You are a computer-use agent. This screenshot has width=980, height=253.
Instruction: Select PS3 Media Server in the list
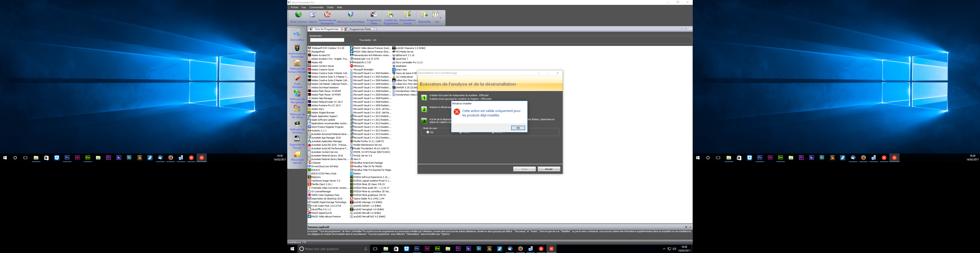tap(403, 52)
